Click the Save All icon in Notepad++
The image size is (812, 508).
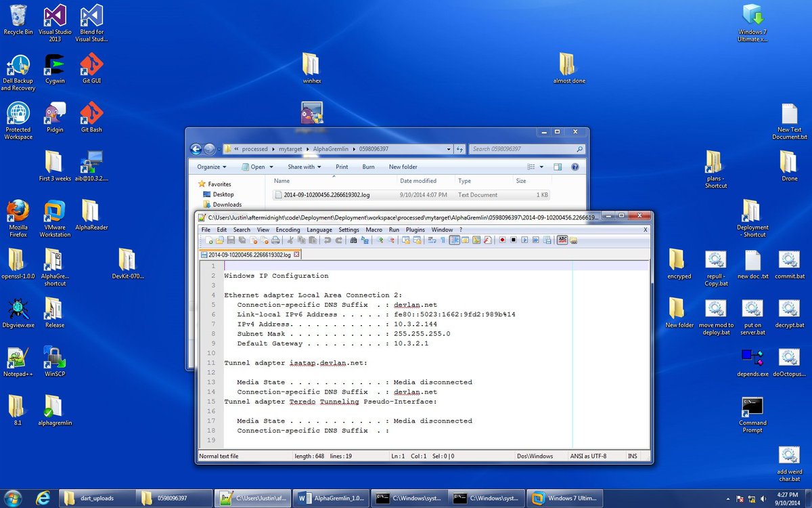click(x=241, y=240)
